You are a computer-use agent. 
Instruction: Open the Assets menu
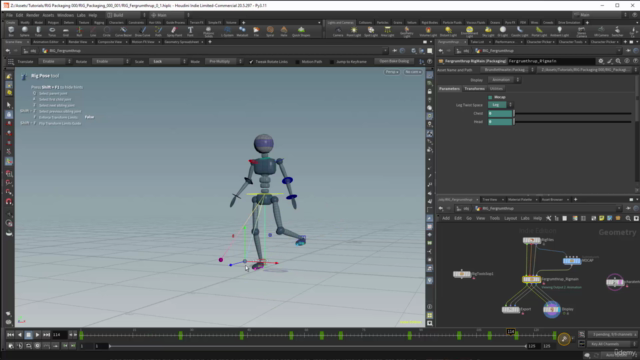48,15
